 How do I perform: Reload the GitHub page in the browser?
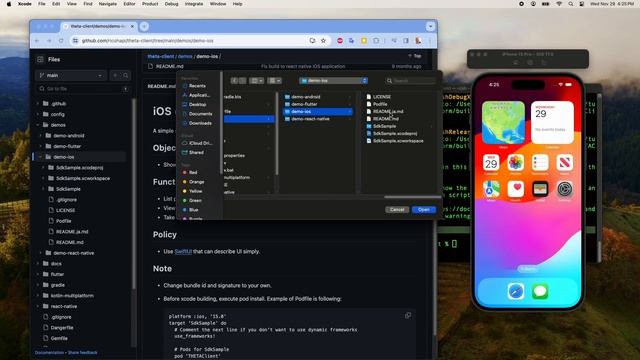61,41
